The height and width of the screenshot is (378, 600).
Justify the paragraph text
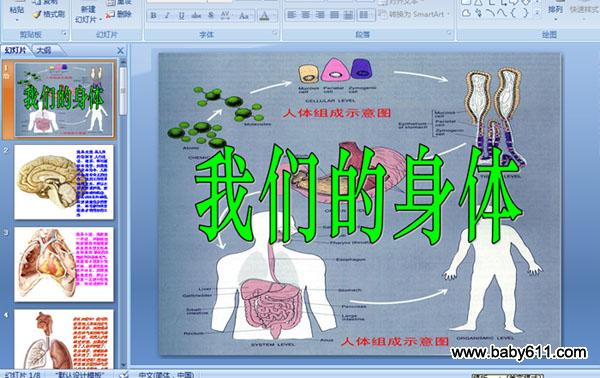334,15
